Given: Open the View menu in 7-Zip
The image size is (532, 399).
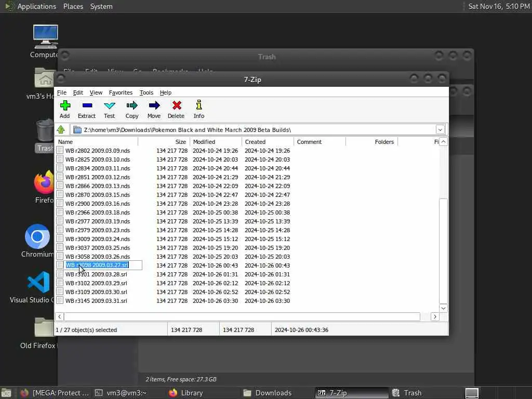Looking at the screenshot, I should [x=96, y=92].
